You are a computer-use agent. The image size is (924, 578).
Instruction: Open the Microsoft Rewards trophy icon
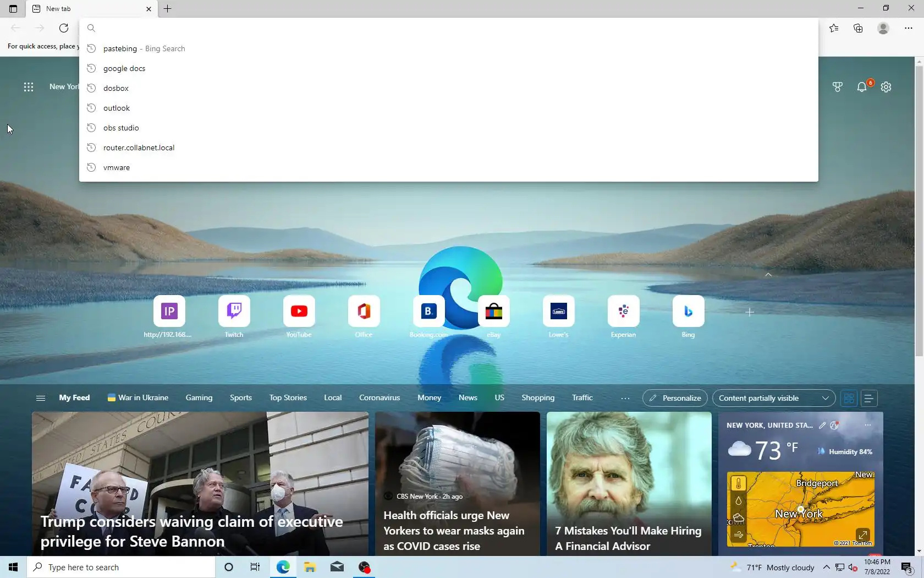838,87
